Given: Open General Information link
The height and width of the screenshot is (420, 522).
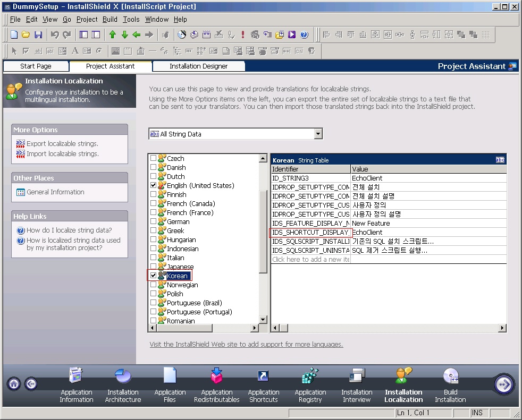Looking at the screenshot, I should pyautogui.click(x=55, y=192).
